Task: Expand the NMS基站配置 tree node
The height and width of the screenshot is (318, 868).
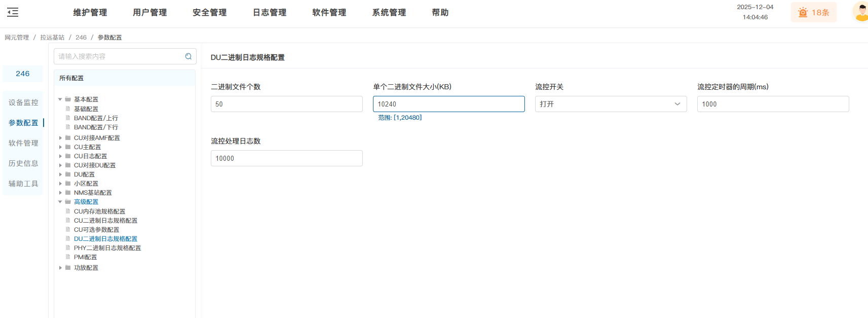Action: [60, 193]
